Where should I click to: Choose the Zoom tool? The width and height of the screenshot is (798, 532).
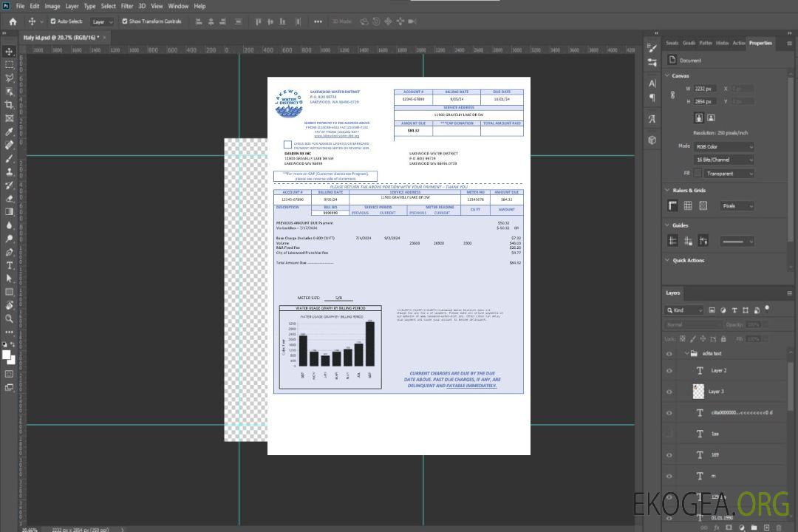pos(10,318)
